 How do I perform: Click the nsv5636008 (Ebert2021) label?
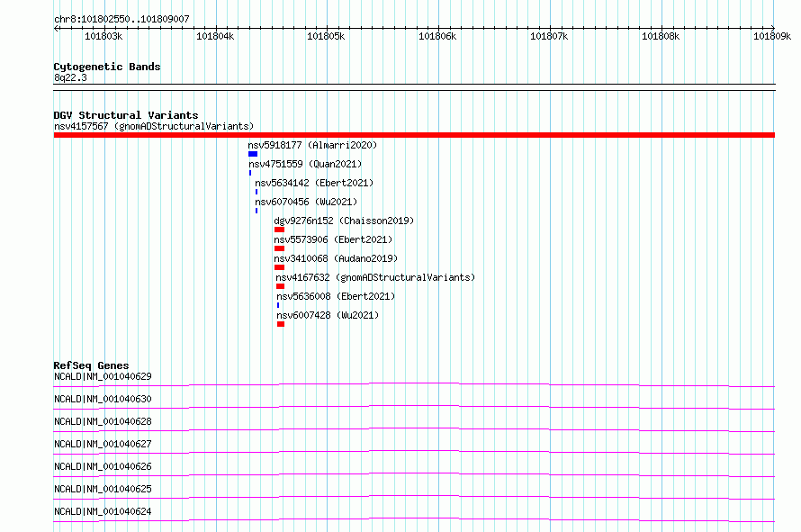pos(336,296)
